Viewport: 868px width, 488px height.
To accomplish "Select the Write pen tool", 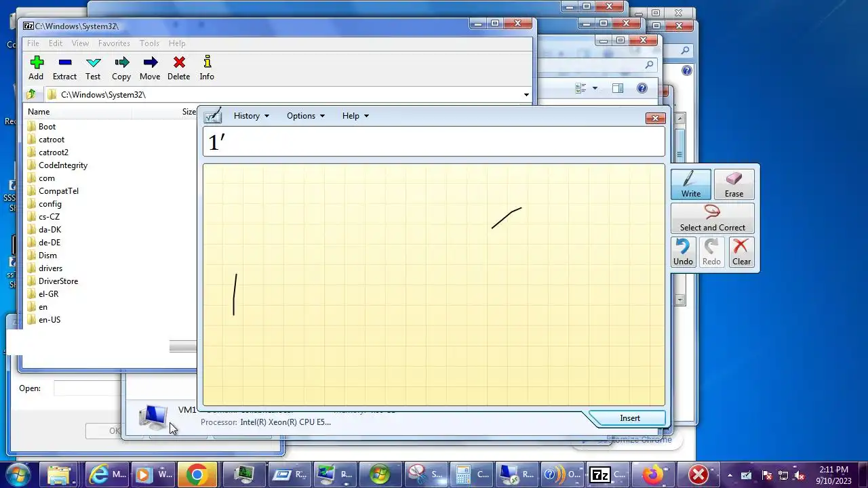I will (x=691, y=184).
